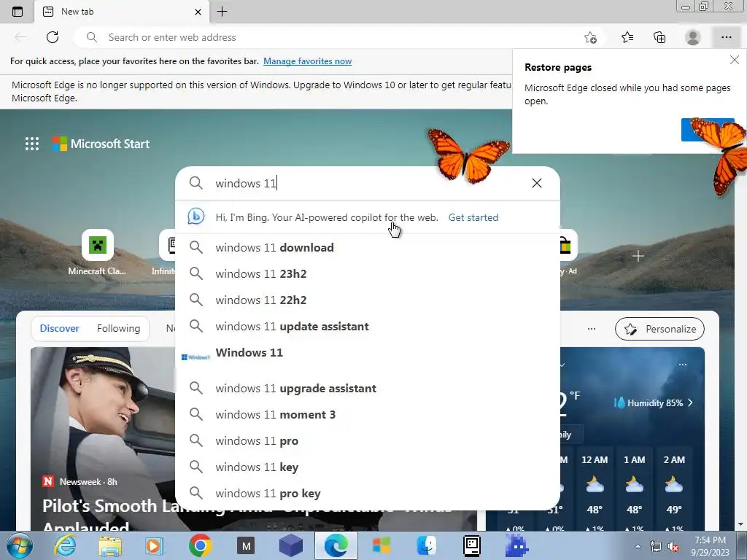The image size is (747, 560).
Task: Open Settings and more ellipsis menu
Action: click(726, 37)
